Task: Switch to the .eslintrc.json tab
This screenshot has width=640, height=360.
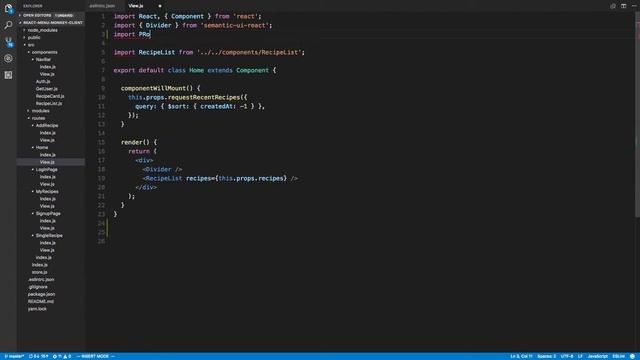Action: [102, 6]
